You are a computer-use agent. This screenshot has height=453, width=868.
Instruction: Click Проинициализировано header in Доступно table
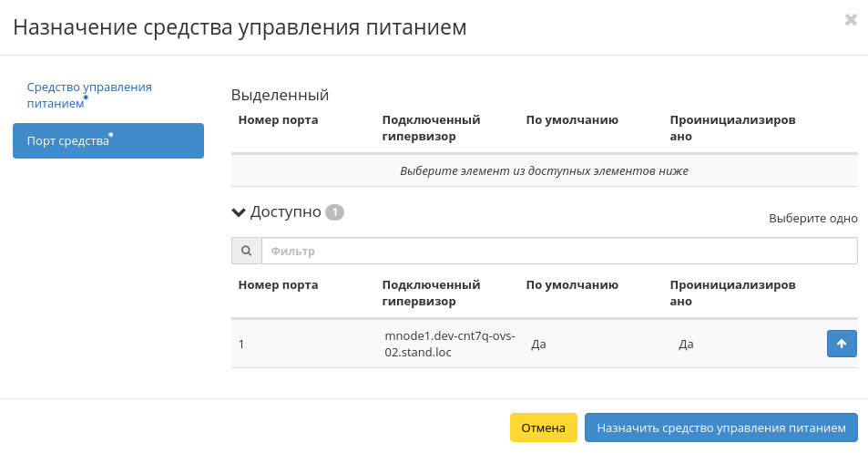click(x=732, y=293)
